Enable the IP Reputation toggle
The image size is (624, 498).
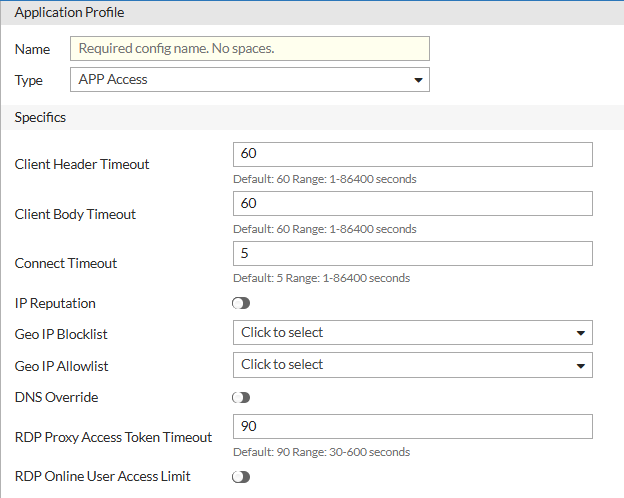tap(241, 303)
